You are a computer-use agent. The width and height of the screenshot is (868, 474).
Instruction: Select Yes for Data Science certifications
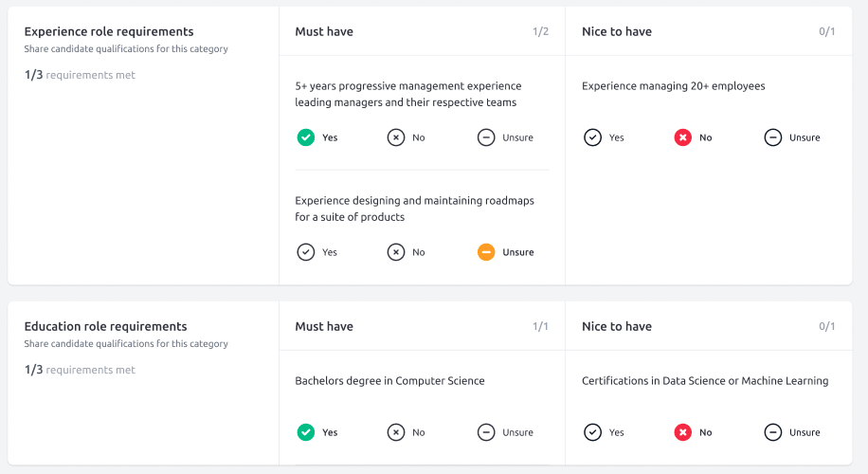tap(593, 432)
